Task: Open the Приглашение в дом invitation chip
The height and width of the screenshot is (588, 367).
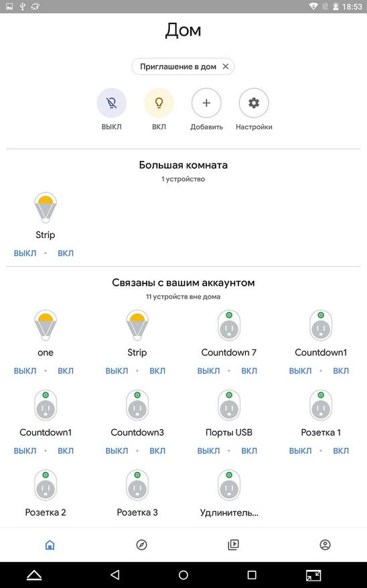Action: 178,66
